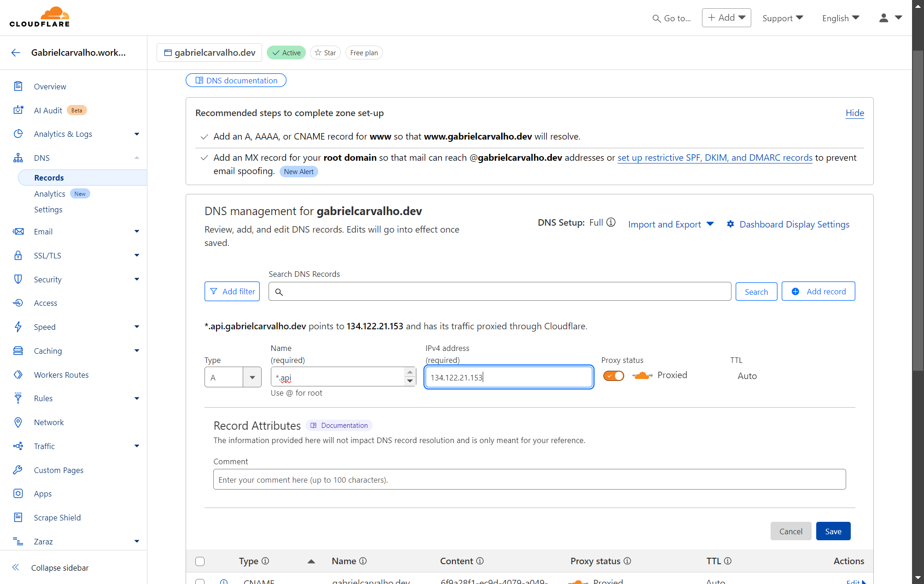Click the Security shield icon
This screenshot has width=924, height=584.
pos(18,279)
